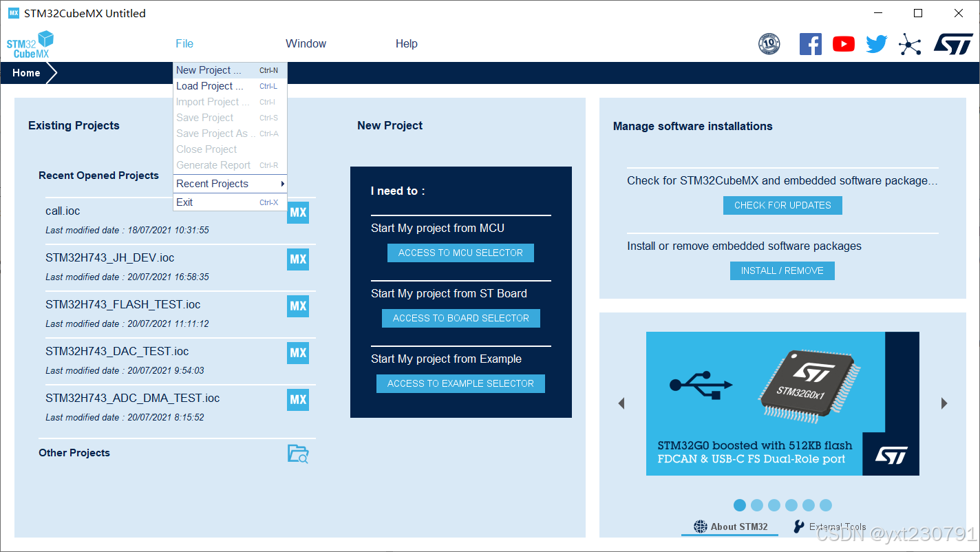This screenshot has height=552, width=980.
Task: Click the ST community network icon
Action: click(909, 45)
